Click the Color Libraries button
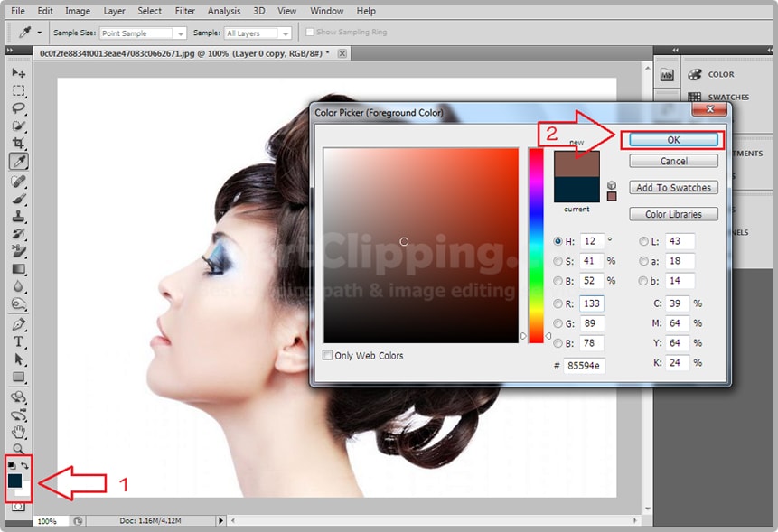Image resolution: width=778 pixels, height=532 pixels. (673, 214)
